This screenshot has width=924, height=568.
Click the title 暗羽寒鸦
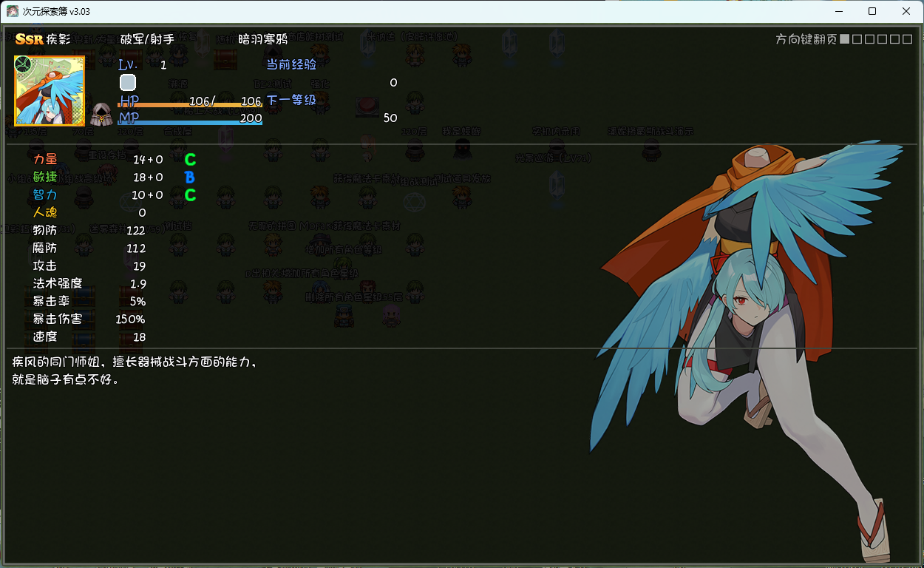pos(263,39)
